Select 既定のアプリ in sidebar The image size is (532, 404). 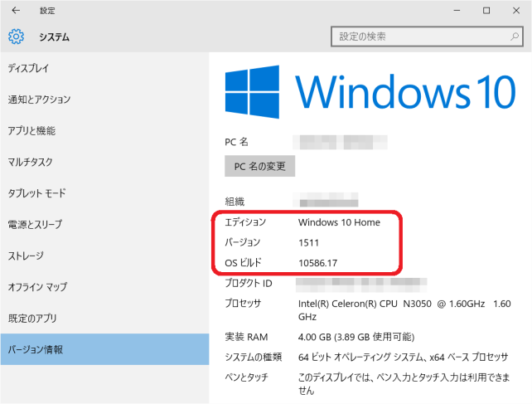(104, 319)
